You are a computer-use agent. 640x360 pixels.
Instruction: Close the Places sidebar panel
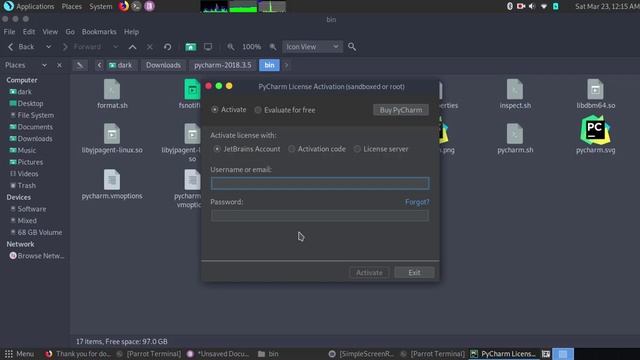coord(59,65)
